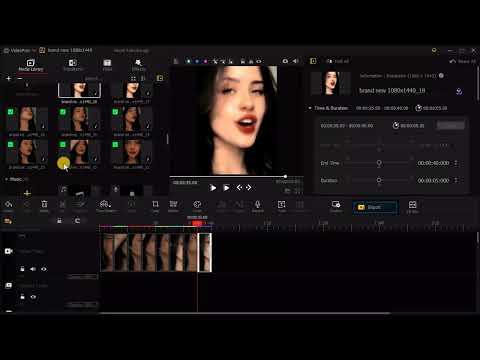Step to the next frame

tap(249, 187)
